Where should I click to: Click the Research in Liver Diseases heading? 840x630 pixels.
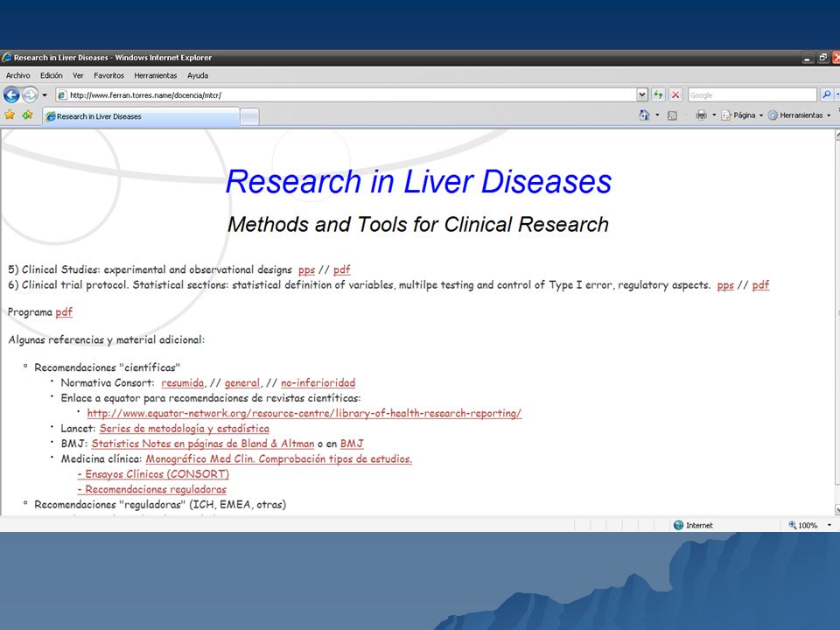click(418, 181)
